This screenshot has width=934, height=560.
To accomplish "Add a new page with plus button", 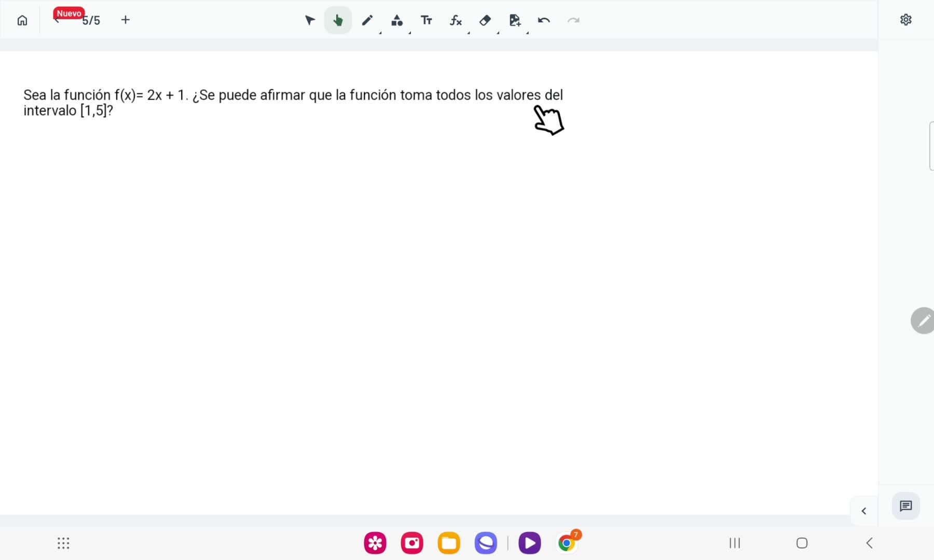I will [x=126, y=20].
